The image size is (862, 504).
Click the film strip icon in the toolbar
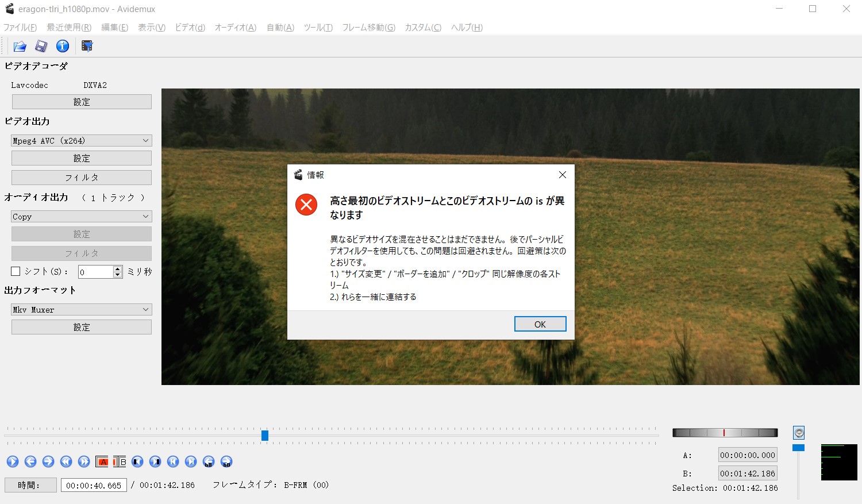(87, 46)
